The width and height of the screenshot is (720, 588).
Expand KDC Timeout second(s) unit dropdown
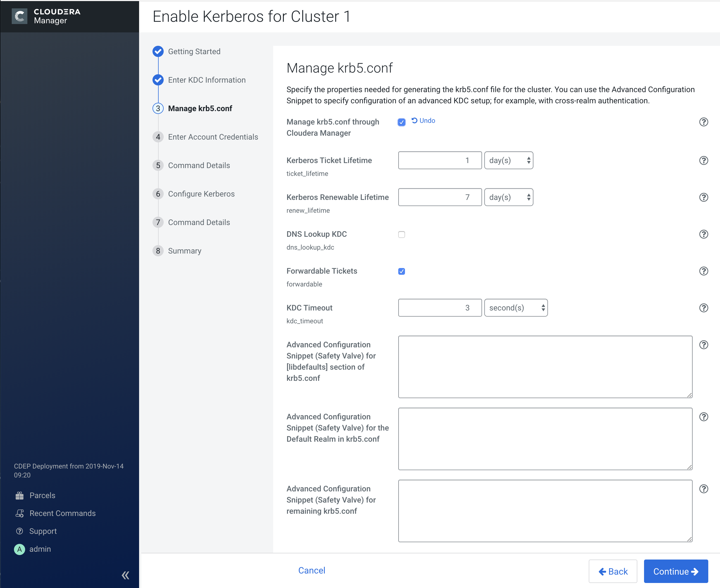pos(516,308)
